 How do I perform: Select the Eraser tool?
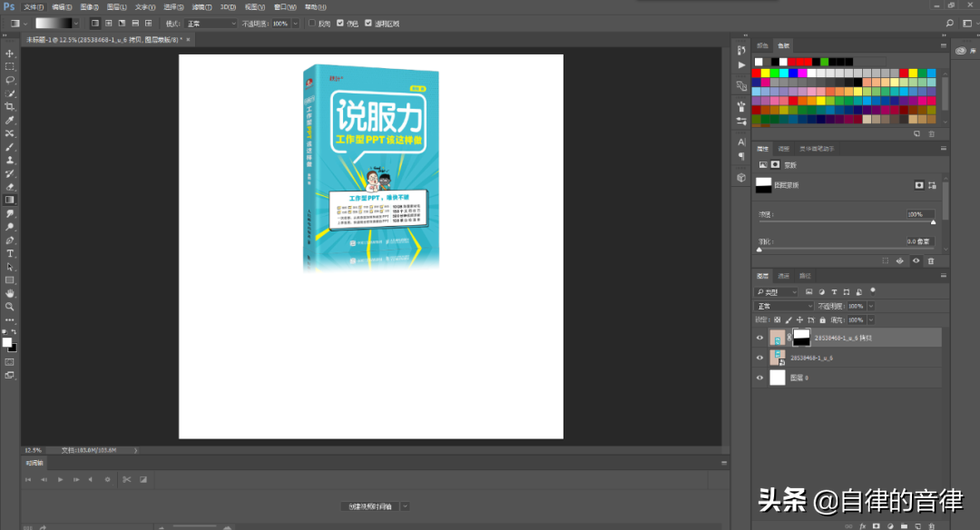9,187
